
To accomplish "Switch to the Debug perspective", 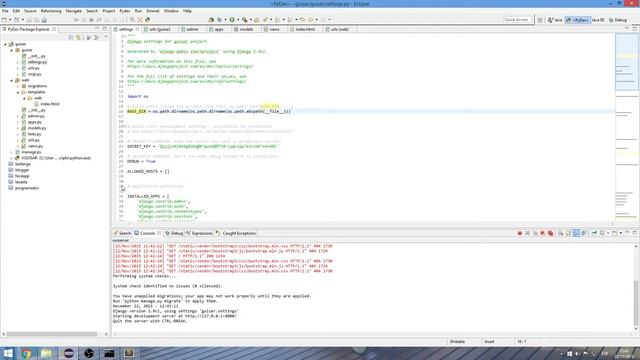I will (618, 20).
